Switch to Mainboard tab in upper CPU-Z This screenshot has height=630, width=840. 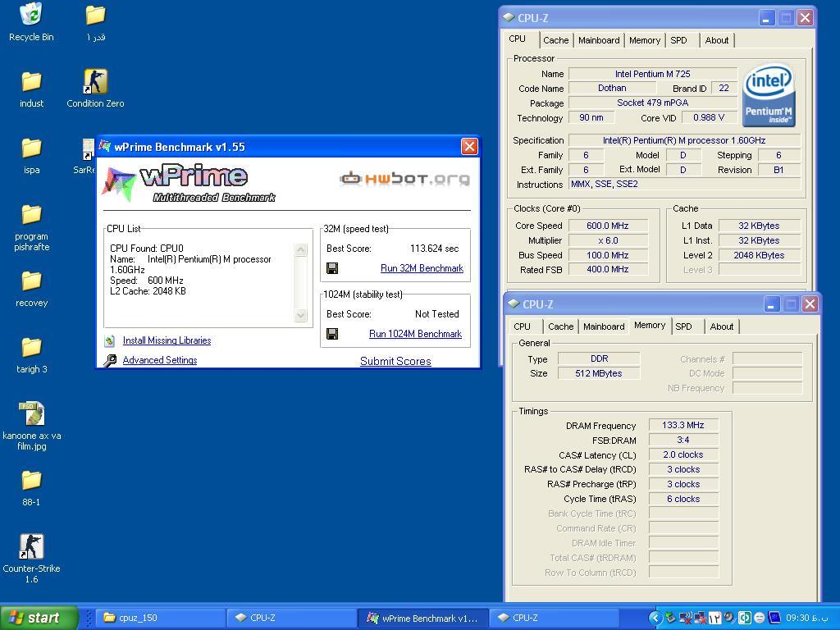point(599,40)
